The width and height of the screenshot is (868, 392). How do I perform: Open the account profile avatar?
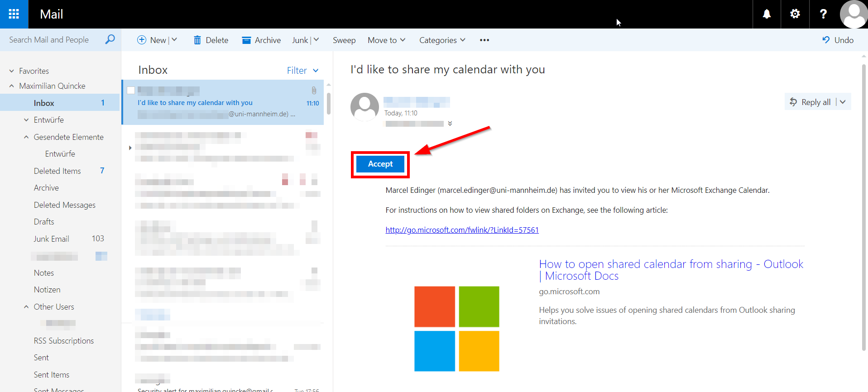pyautogui.click(x=854, y=14)
